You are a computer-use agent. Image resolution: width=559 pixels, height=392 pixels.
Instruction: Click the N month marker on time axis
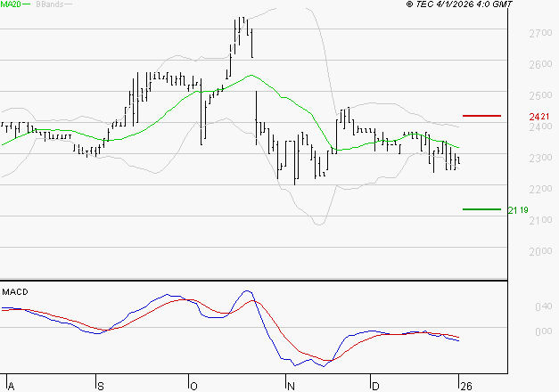291,387
